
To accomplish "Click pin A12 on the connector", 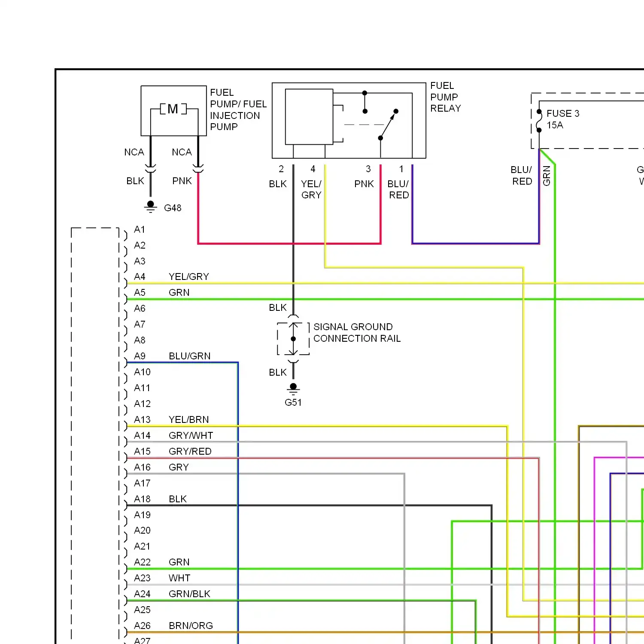I will [142, 404].
